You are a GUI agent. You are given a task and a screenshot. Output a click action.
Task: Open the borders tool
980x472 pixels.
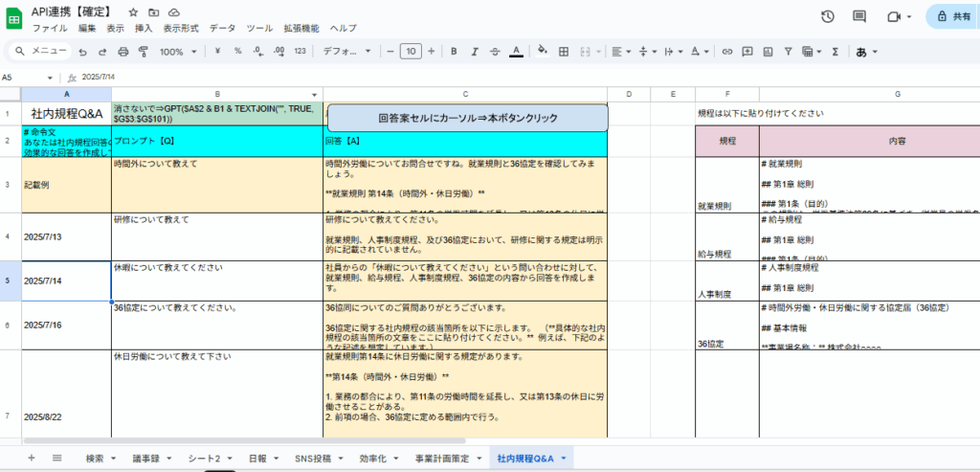click(x=563, y=52)
